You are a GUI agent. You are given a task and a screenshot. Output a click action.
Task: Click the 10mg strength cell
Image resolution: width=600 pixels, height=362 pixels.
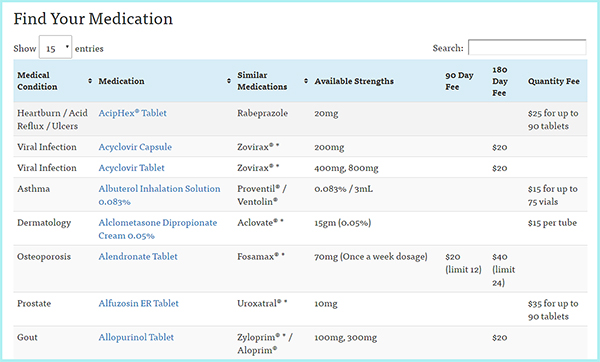pos(326,303)
